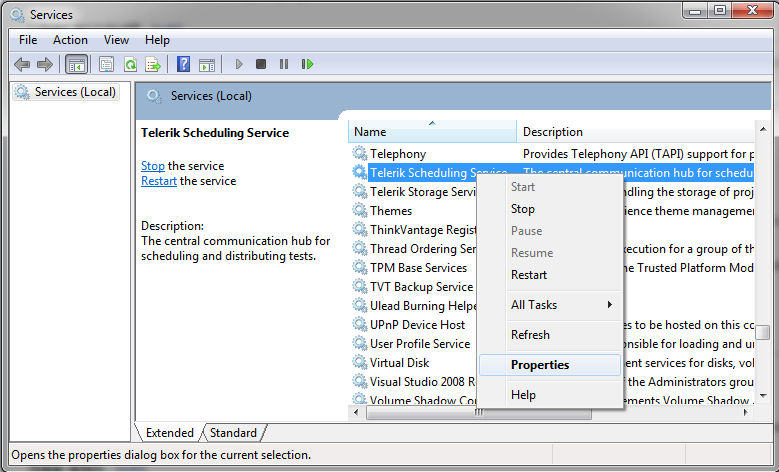Click the Stop the service link
Screen dimensions: 779x472
(x=153, y=166)
